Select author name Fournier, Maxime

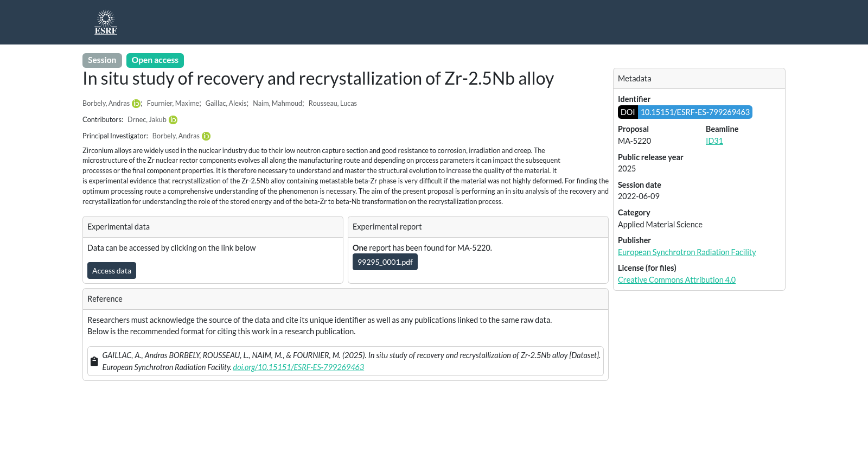pyautogui.click(x=173, y=104)
